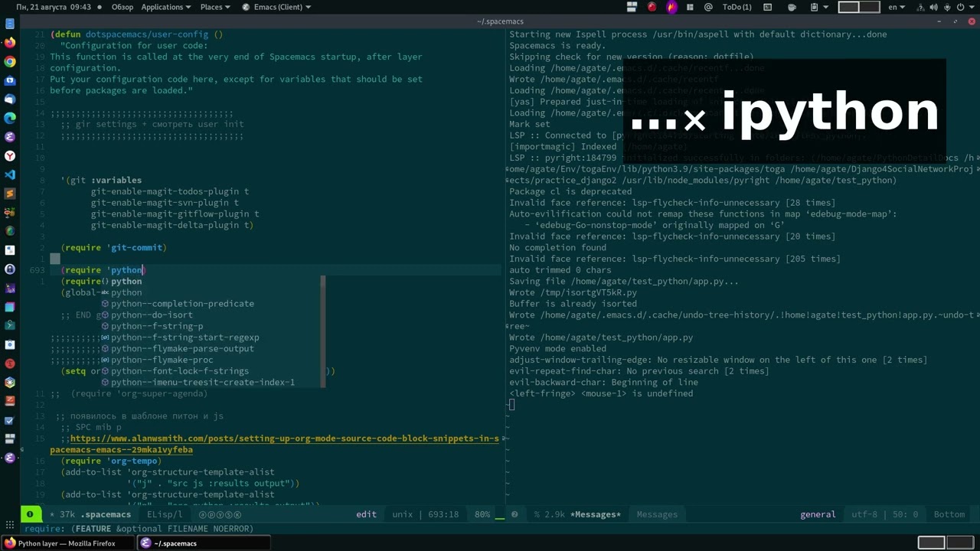Switch to second workspace in top bar switcher
Viewport: 980px width, 551px height.
(x=871, y=7)
